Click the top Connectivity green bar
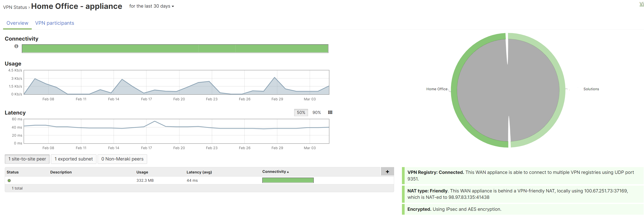This screenshot has height=219, width=644. coord(175,48)
